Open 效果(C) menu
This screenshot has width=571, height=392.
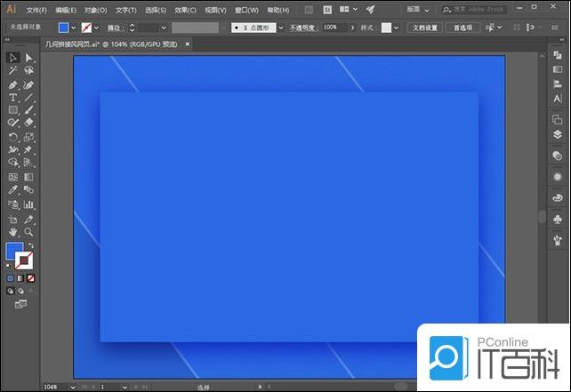[x=185, y=10]
